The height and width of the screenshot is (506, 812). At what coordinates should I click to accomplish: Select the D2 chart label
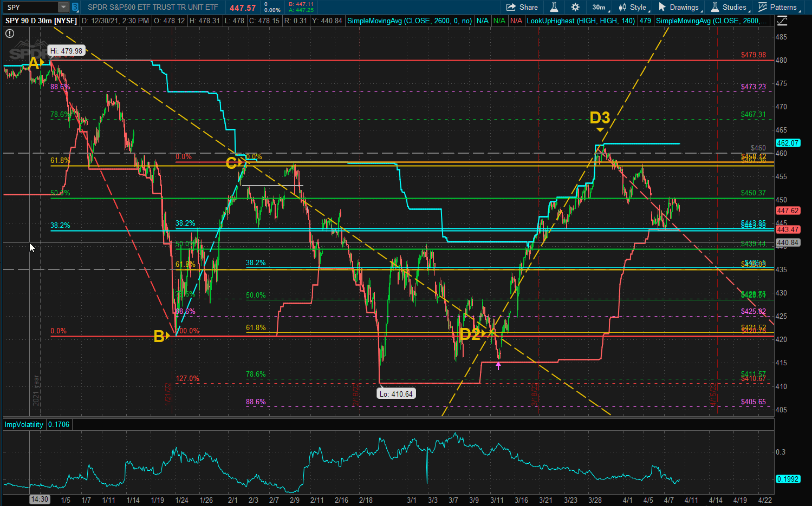coord(470,334)
